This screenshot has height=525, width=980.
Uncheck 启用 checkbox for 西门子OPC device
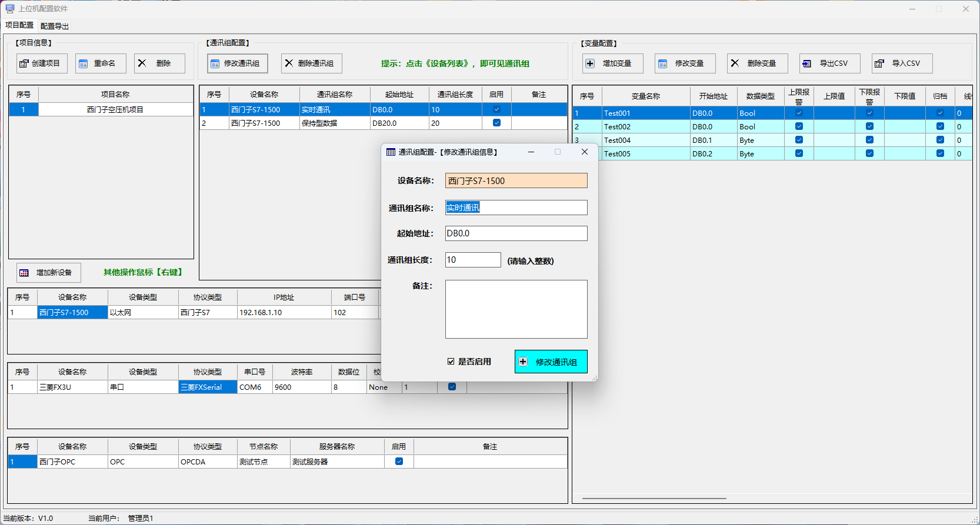click(399, 462)
